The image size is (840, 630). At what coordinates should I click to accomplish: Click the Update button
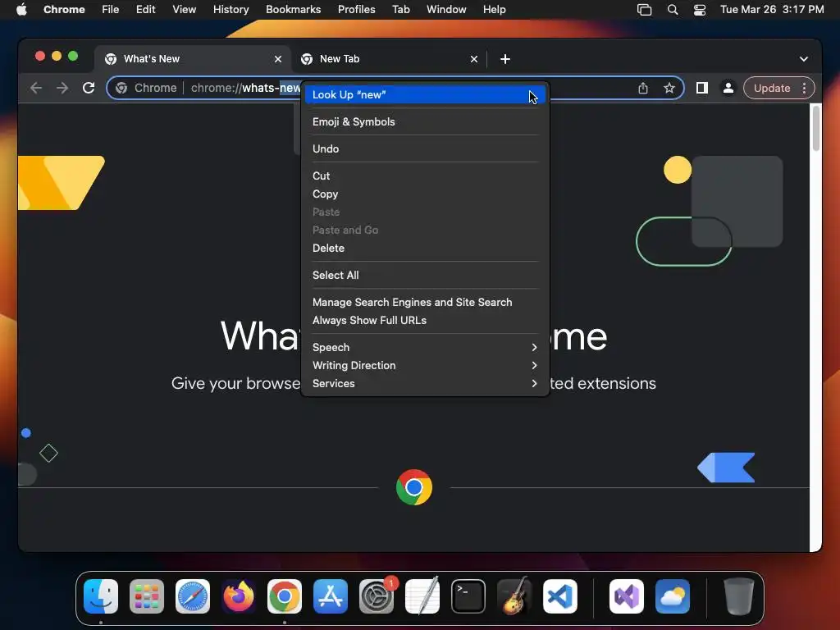pos(772,88)
